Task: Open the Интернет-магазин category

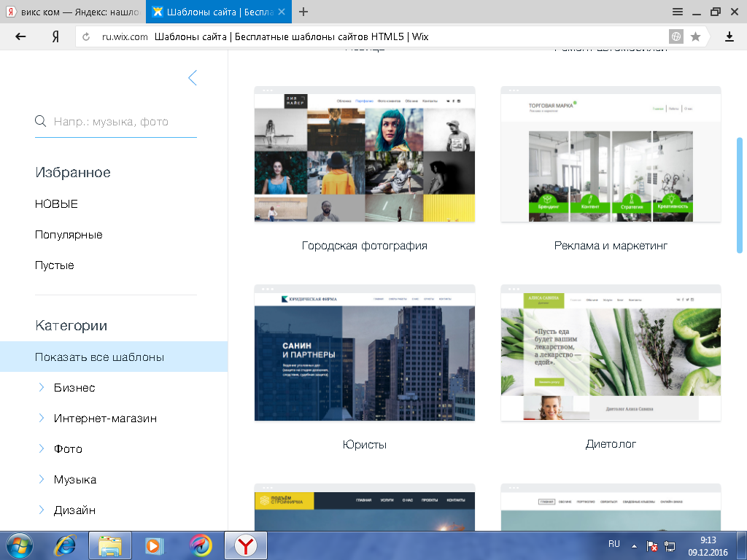Action: tap(105, 418)
